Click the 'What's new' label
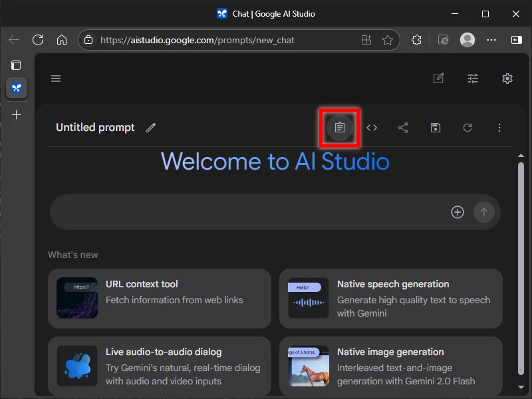This screenshot has width=532, height=399. pyautogui.click(x=73, y=255)
